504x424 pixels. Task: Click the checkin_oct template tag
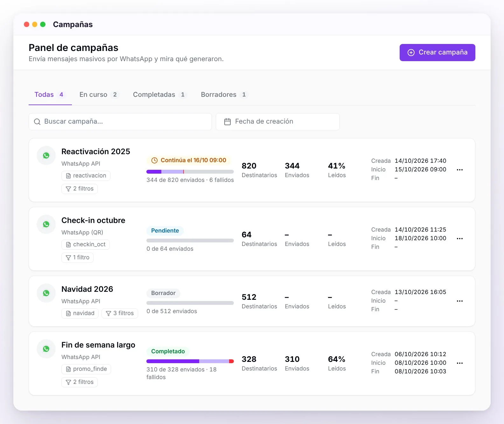(86, 245)
